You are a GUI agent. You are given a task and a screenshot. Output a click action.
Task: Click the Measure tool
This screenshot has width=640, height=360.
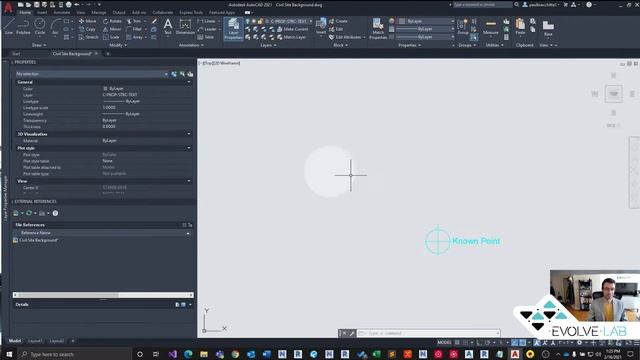click(x=491, y=27)
